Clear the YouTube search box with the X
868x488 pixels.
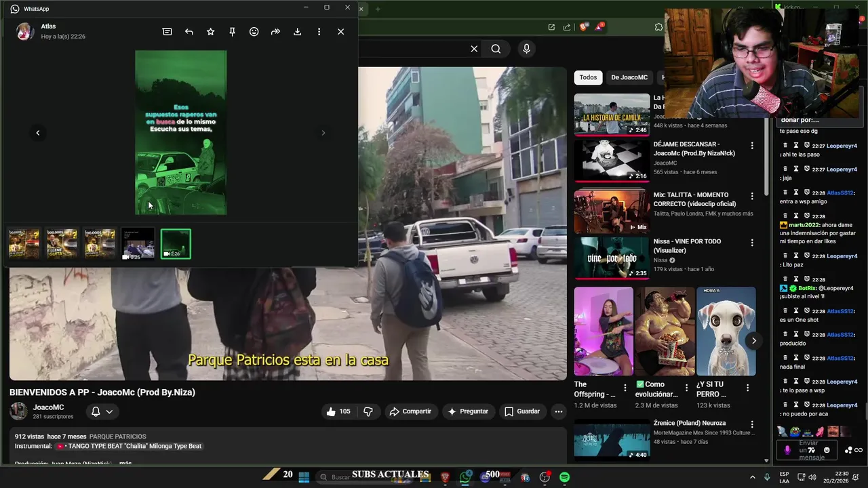click(x=474, y=49)
